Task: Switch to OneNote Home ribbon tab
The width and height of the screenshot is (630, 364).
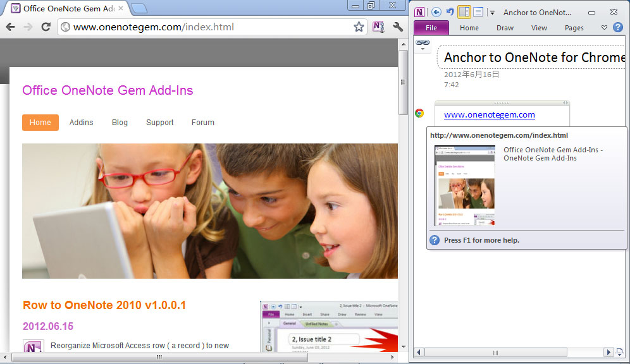Action: click(469, 28)
